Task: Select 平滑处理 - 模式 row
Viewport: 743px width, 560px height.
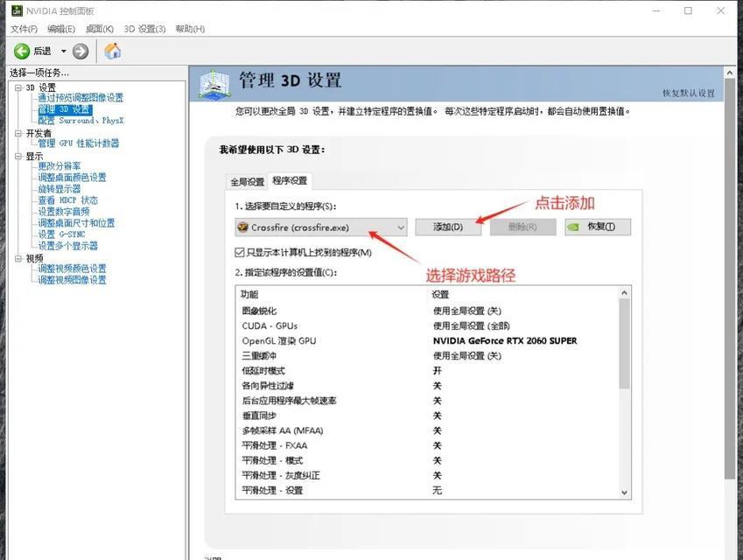Action: (427, 460)
